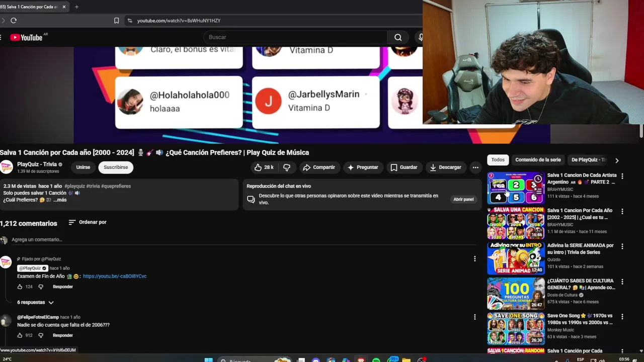Select the Todos filter chip
This screenshot has height=362, width=644.
pyautogui.click(x=498, y=160)
